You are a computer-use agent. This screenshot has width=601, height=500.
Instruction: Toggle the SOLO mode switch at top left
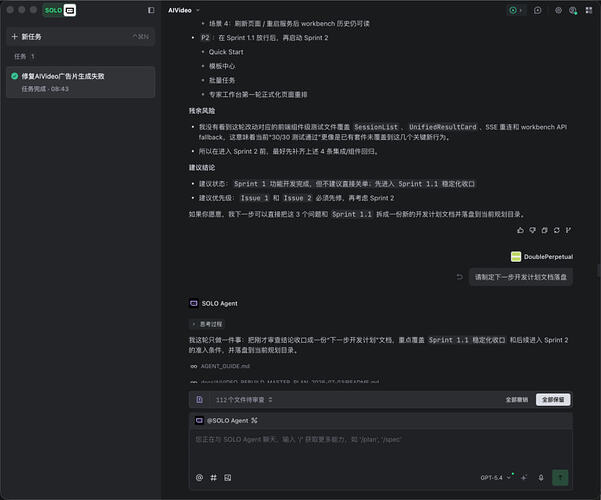(x=59, y=10)
